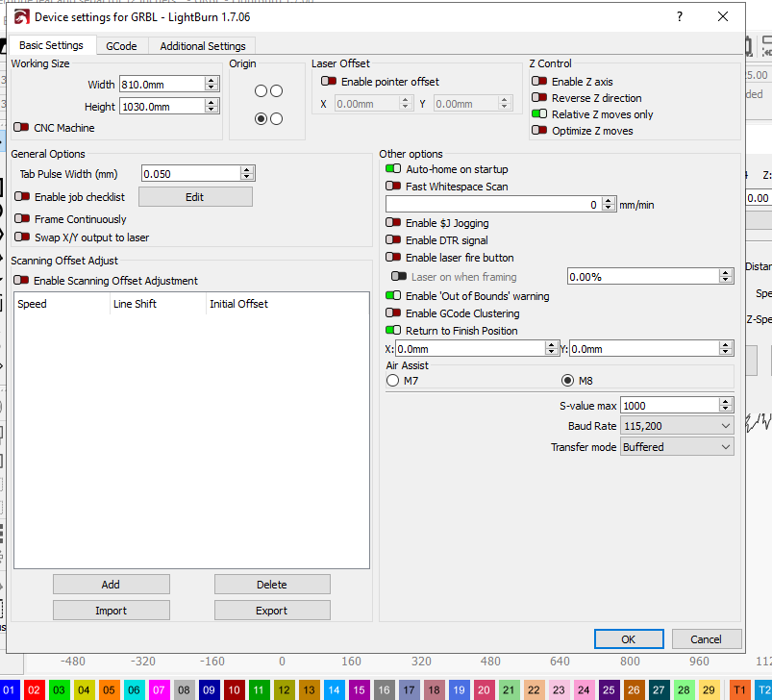This screenshot has width=772, height=700.
Task: Select the Basic Settings tab
Action: 51,45
